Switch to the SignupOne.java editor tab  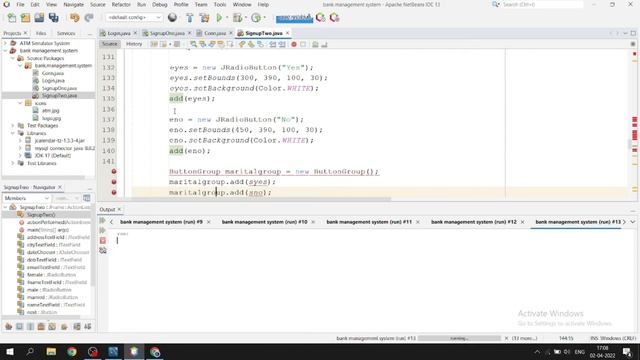click(x=167, y=33)
